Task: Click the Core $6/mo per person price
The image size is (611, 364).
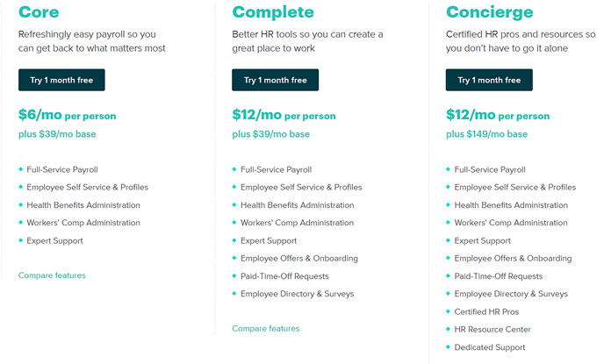Action: [x=67, y=115]
